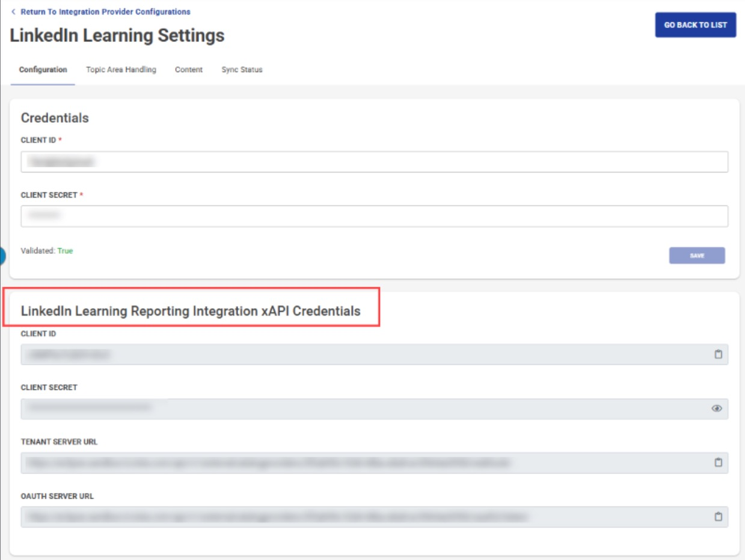This screenshot has height=560, width=745.
Task: Open the Configuration tab
Action: coord(43,70)
